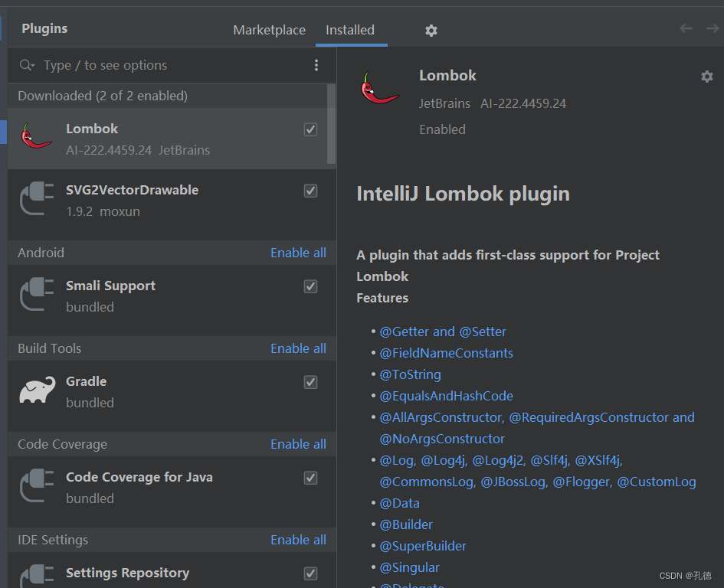This screenshot has height=588, width=724.
Task: Open the @Getter and @Setter link
Action: [443, 332]
